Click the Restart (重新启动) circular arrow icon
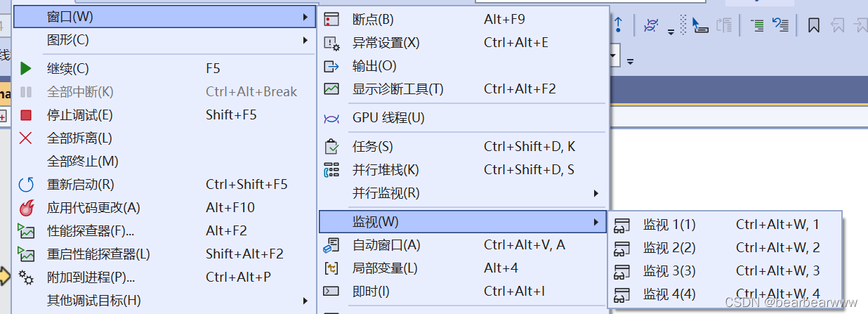 pos(26,185)
